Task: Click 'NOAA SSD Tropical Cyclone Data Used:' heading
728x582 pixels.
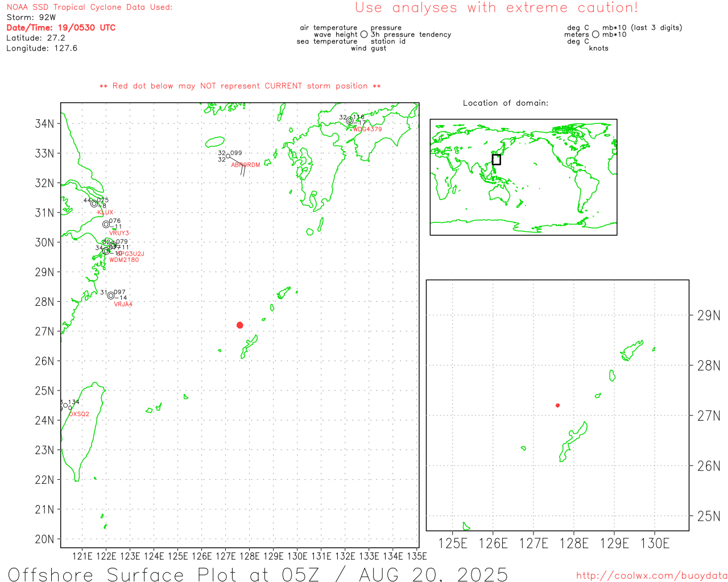Action: pos(89,7)
